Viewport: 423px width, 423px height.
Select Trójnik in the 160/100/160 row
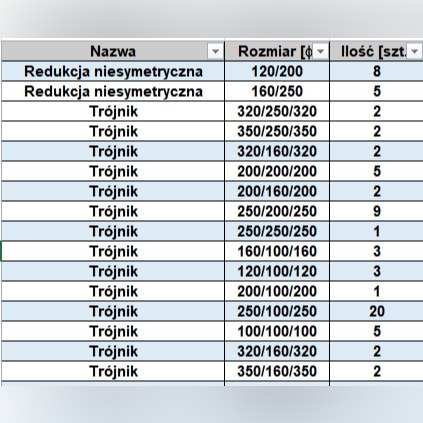click(x=113, y=251)
